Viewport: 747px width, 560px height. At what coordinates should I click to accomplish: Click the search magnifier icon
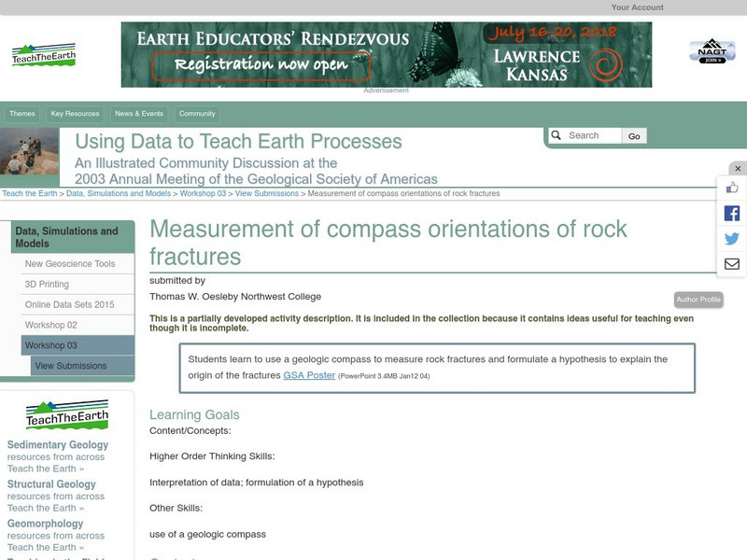click(x=557, y=134)
